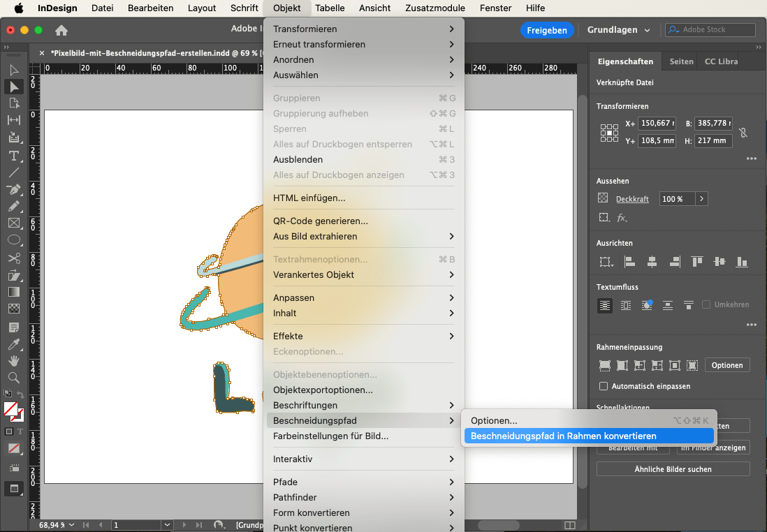
Task: Enable Automatisch einpassen checkbox
Action: [x=604, y=386]
